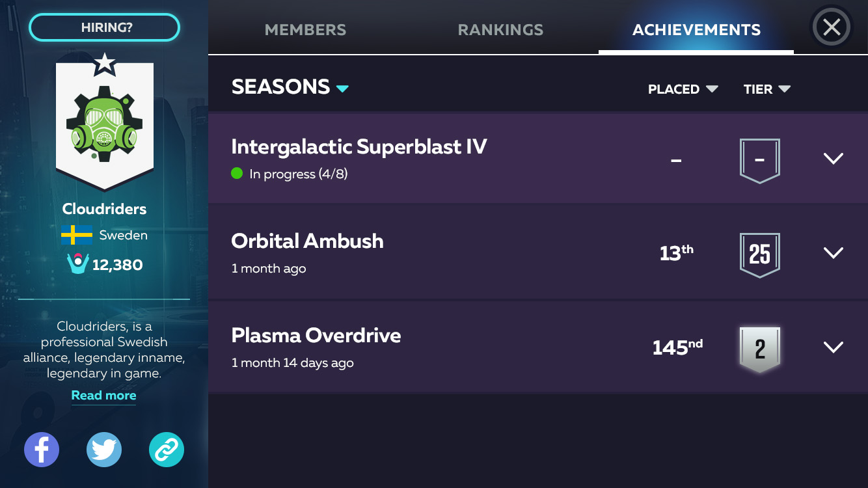Share alliance on Facebook
The image size is (868, 488).
[x=42, y=450]
